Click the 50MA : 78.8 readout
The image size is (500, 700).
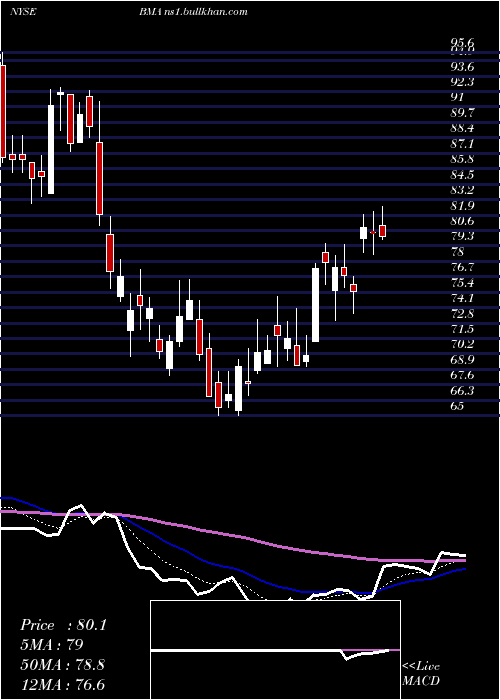pos(62,665)
